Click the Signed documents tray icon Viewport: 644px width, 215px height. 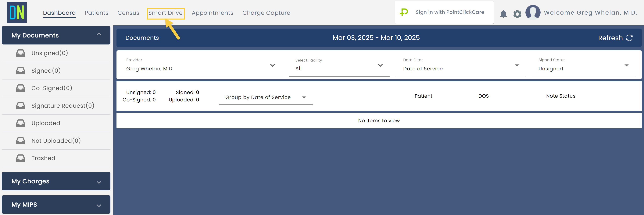pyautogui.click(x=20, y=70)
